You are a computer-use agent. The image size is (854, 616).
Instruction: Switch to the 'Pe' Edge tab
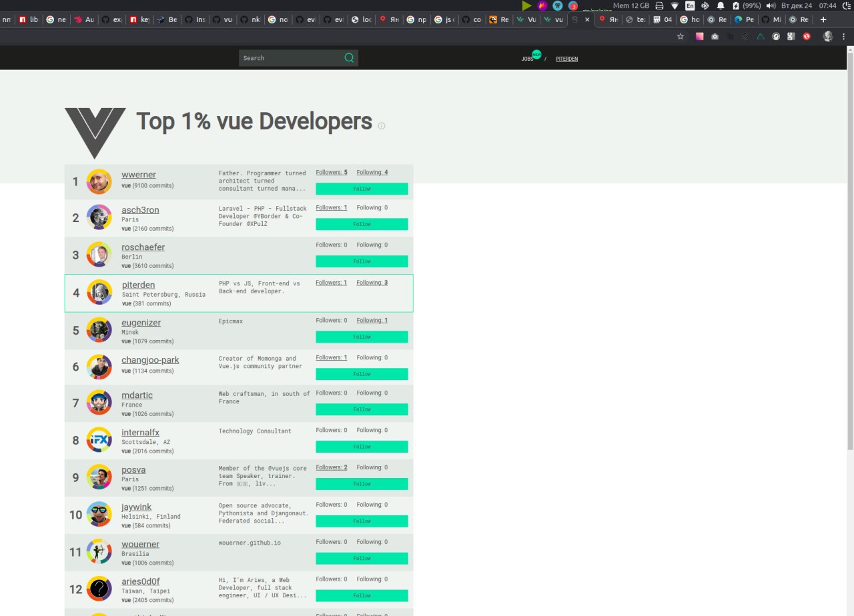[744, 19]
